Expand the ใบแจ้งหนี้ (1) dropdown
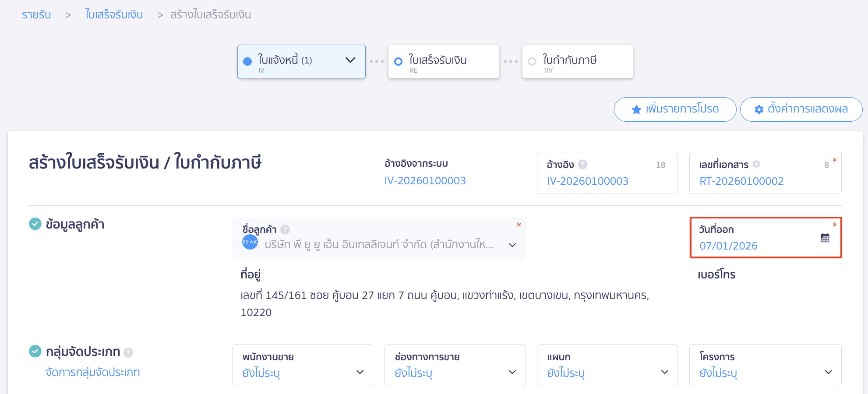This screenshot has width=868, height=394. (349, 61)
